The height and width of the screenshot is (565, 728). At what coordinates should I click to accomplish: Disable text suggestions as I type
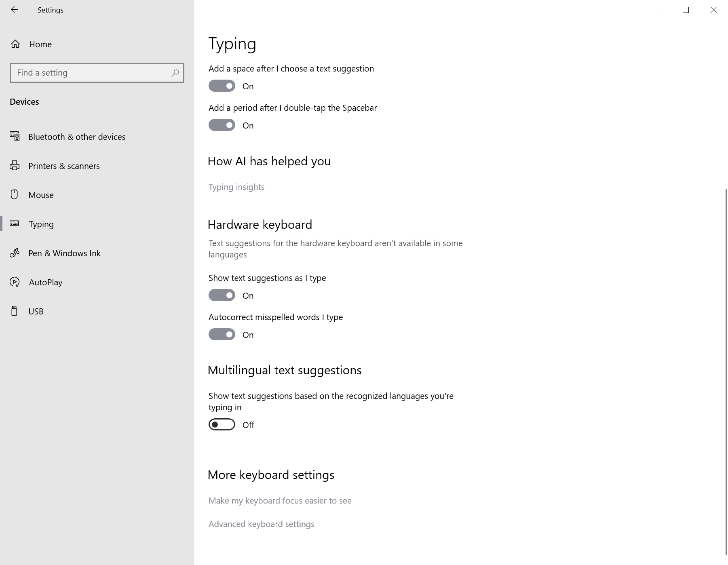click(222, 295)
